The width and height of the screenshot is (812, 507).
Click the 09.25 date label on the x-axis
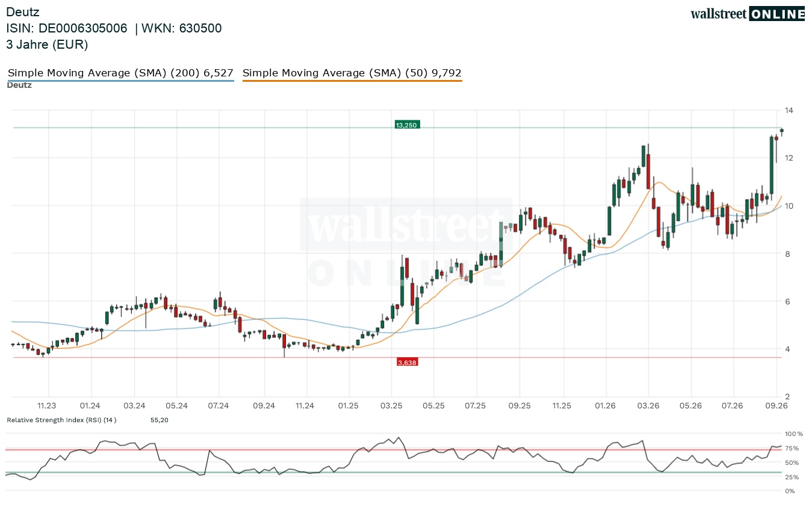[519, 406]
